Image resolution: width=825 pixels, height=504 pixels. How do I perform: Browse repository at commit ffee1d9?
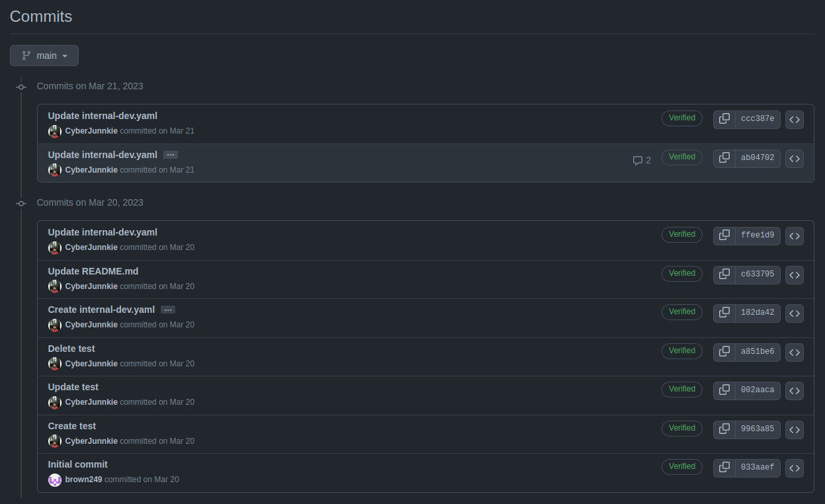coord(795,235)
